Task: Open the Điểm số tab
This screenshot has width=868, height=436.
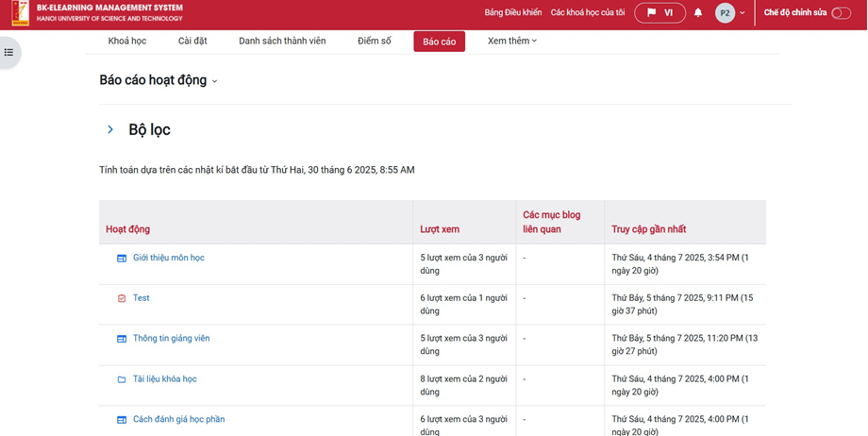Action: point(375,41)
